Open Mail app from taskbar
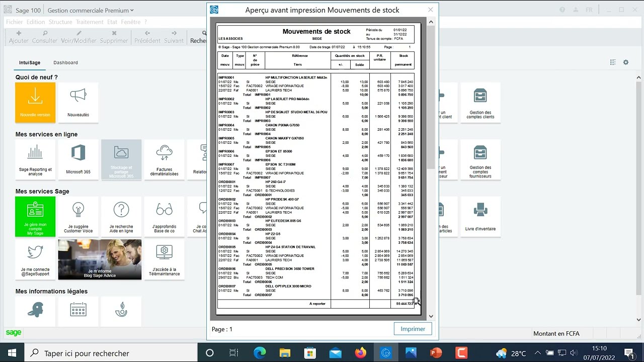 tap(336, 353)
